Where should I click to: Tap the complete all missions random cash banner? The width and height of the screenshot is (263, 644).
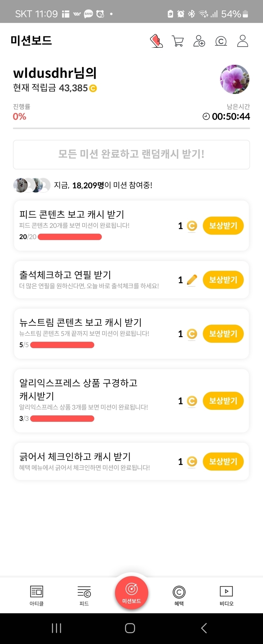point(131,155)
